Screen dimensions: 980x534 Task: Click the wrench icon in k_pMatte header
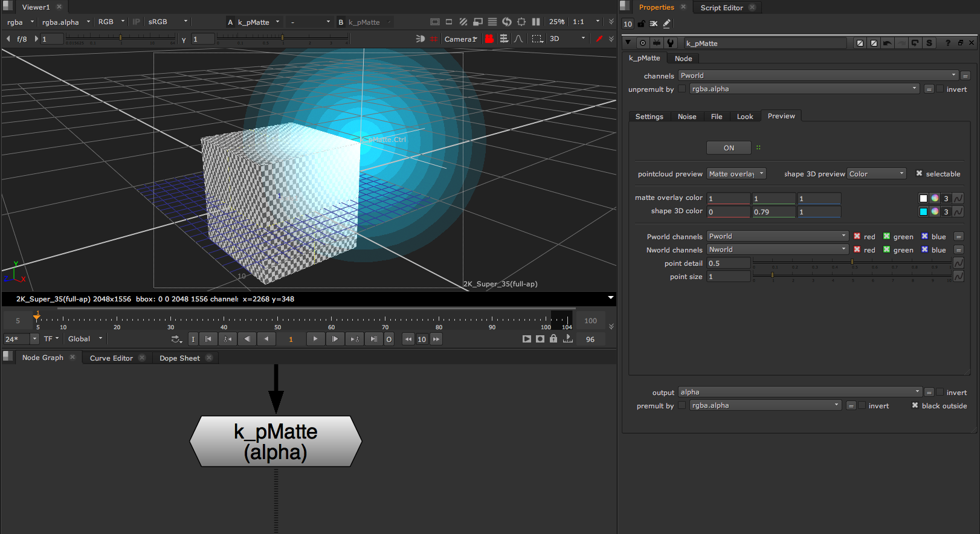click(670, 43)
